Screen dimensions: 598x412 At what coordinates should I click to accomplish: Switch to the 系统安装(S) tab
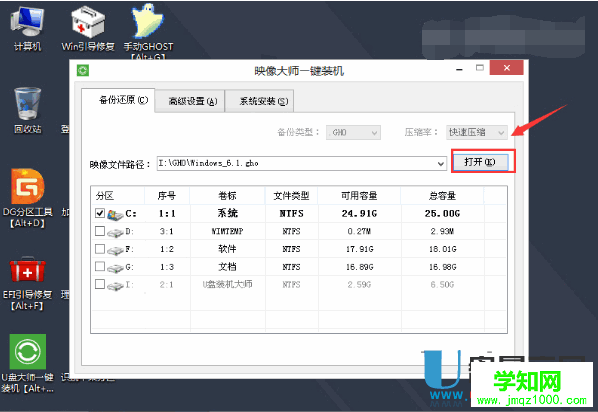point(259,101)
